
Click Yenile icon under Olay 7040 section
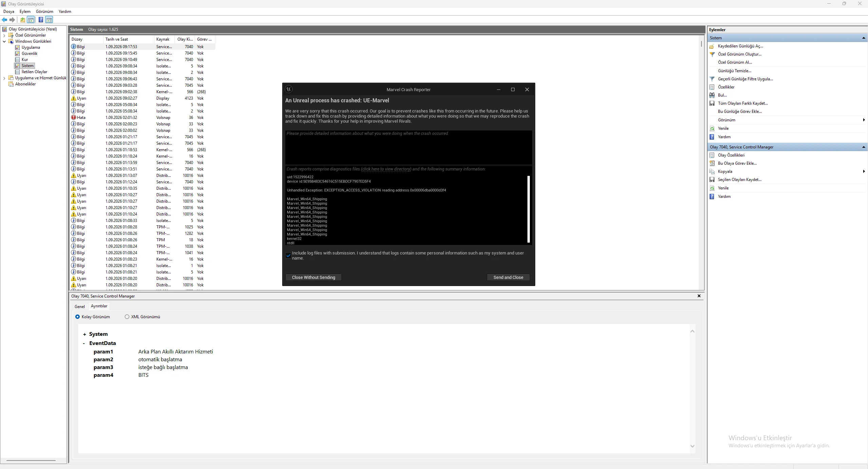point(712,188)
